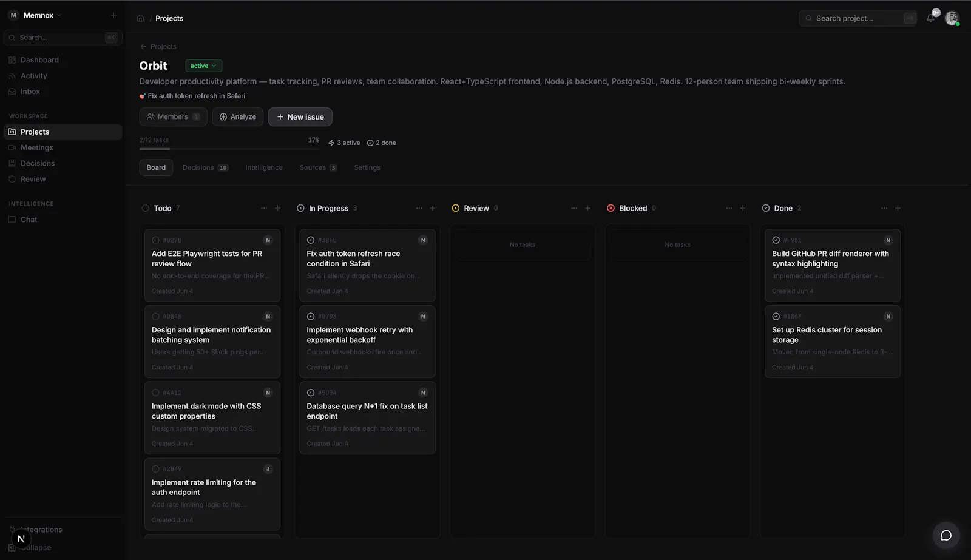Toggle status icon on task #0708
971x560 pixels.
tap(311, 316)
